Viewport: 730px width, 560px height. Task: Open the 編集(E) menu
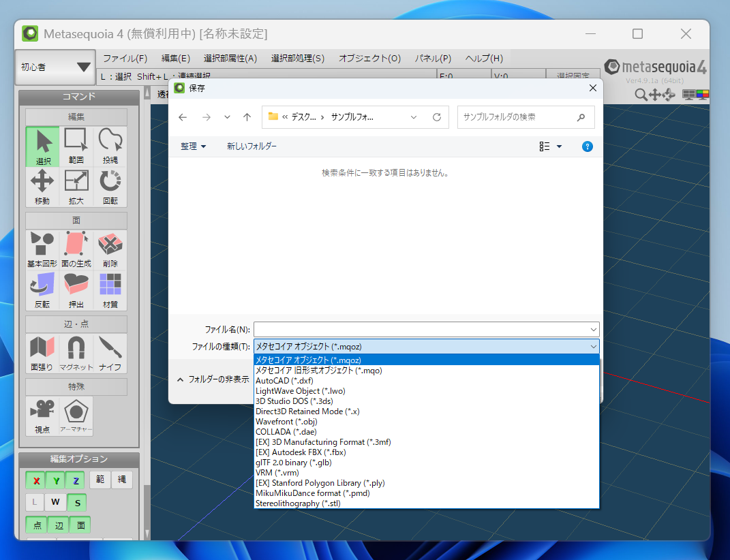176,58
